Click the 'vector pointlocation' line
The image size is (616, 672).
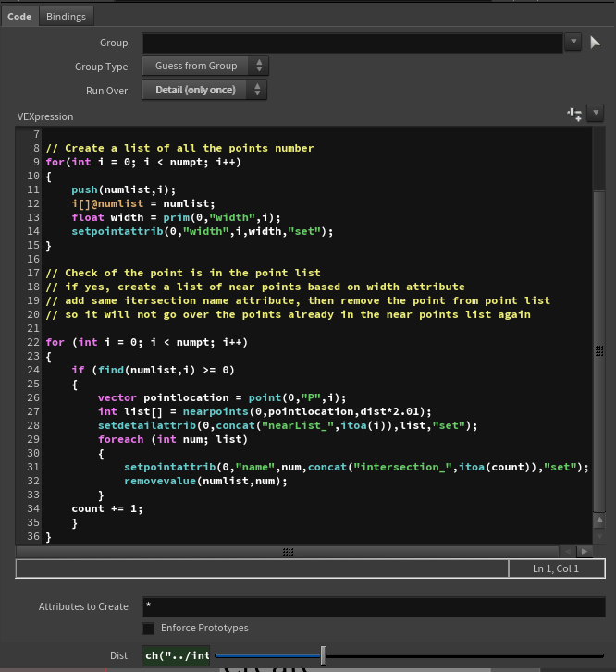tap(222, 397)
